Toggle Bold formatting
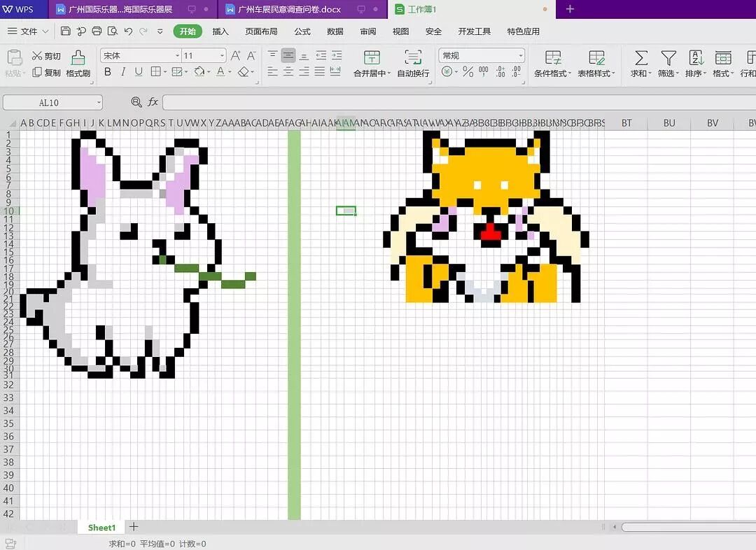Screen dimensions: 756x550 108,72
